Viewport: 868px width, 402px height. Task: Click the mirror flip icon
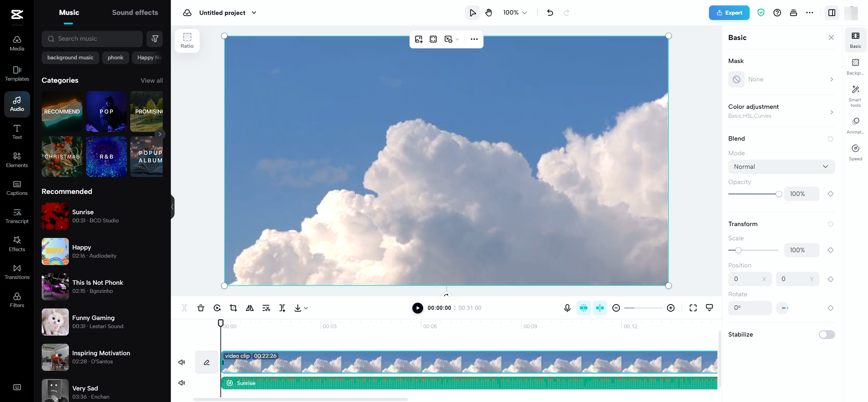pyautogui.click(x=250, y=308)
